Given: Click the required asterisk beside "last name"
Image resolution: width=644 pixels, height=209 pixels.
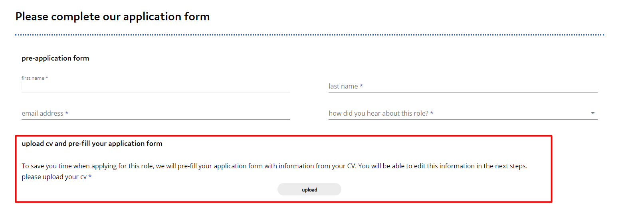Looking at the screenshot, I should point(361,86).
